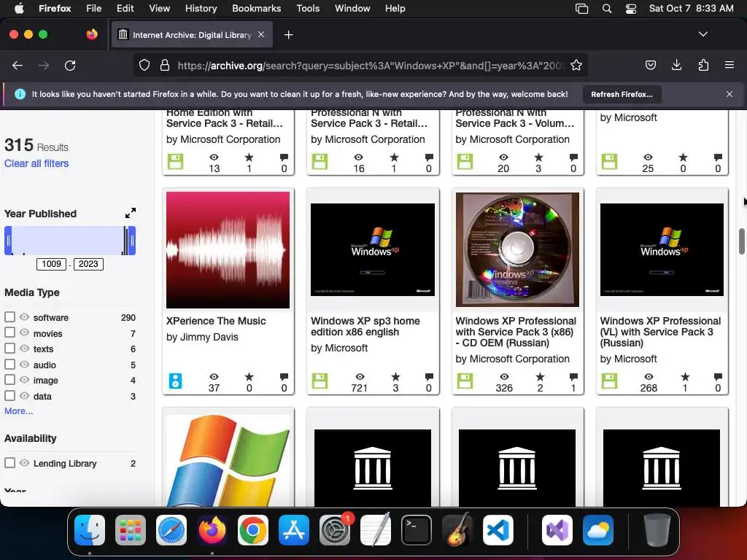The image size is (747, 560).
Task: Open the Pocket save icon
Action: 650,65
